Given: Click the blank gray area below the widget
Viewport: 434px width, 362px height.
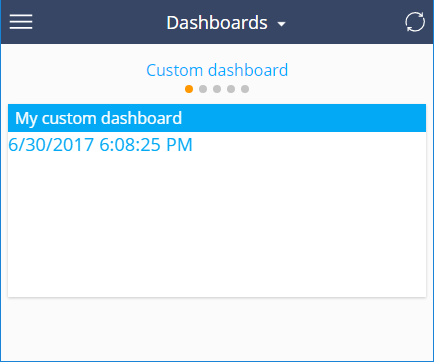Looking at the screenshot, I should click(217, 328).
